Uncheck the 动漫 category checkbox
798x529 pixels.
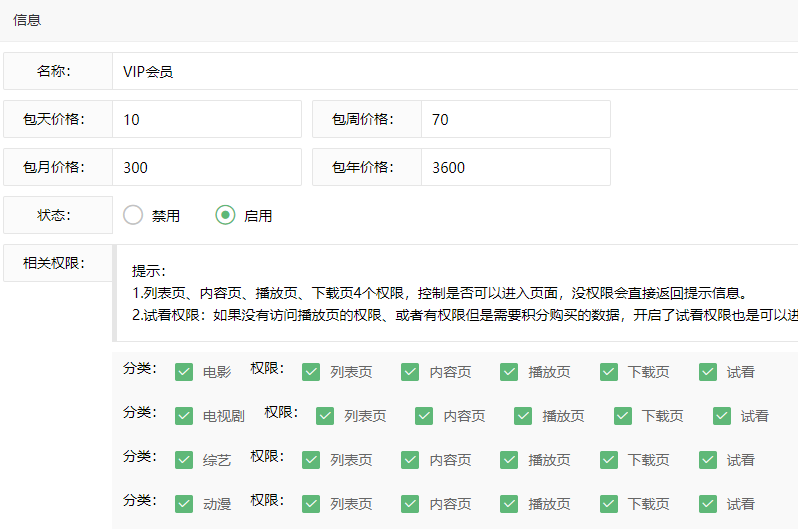click(184, 504)
